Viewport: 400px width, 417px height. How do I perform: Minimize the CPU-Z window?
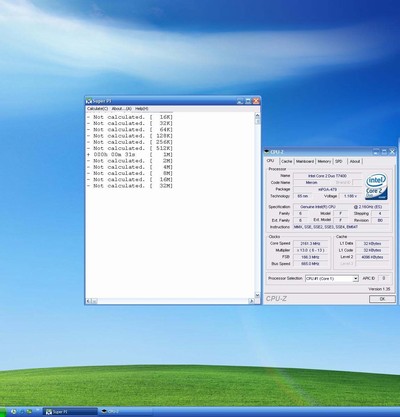pyautogui.click(x=376, y=152)
